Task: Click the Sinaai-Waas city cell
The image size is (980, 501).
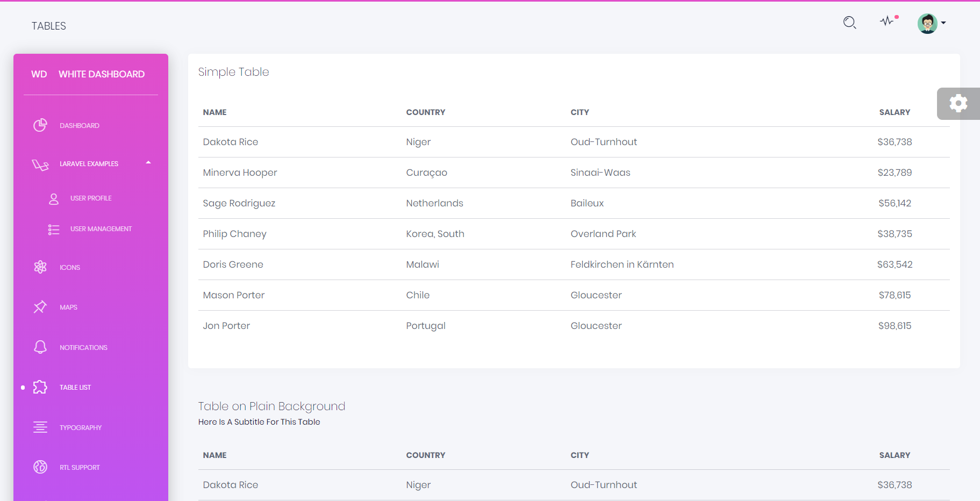Action: click(x=600, y=173)
